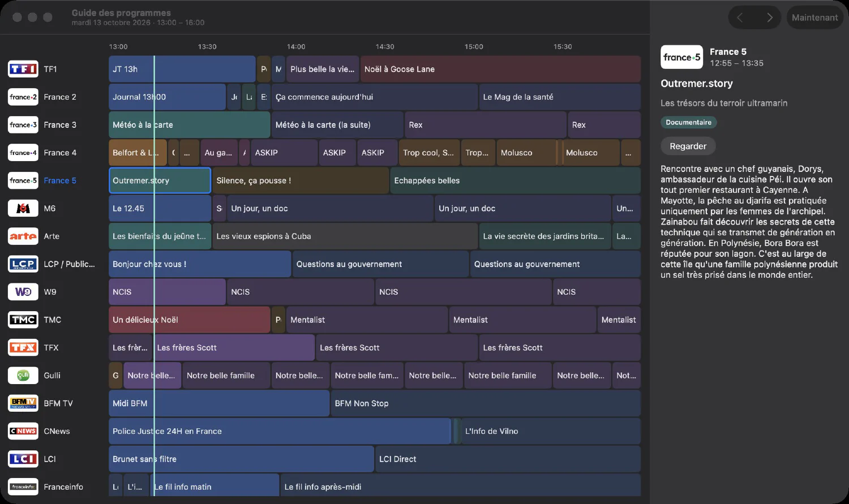Click the France 2 channel logo
Screen dimensions: 849x504
(23, 97)
